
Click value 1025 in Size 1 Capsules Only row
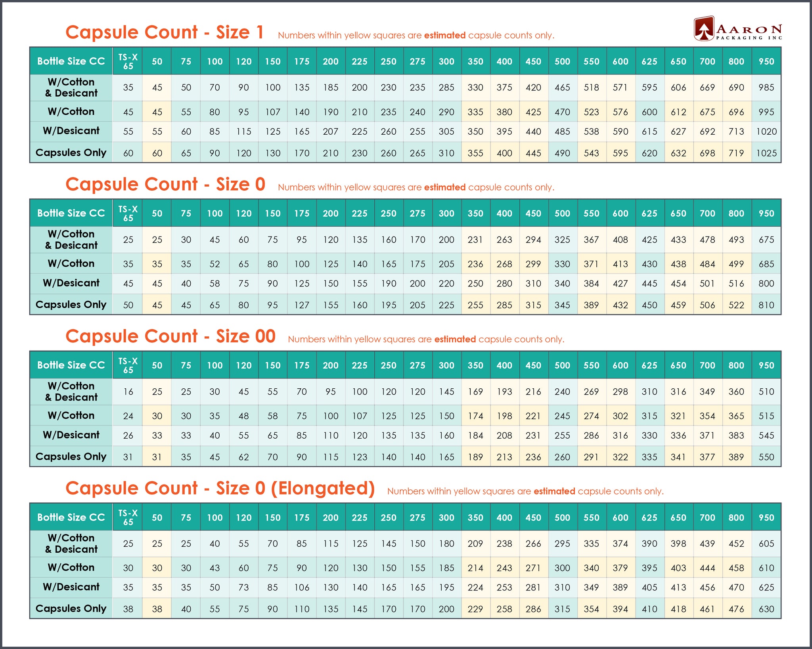(766, 153)
